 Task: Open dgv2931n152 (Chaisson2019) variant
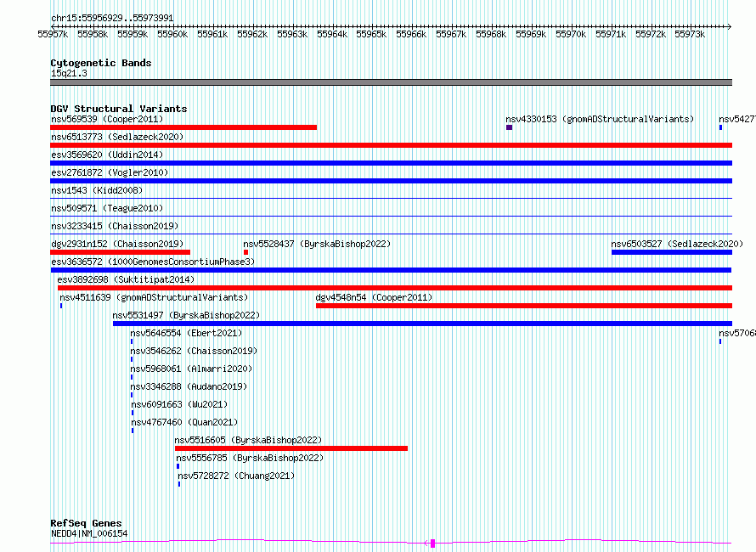[117, 244]
